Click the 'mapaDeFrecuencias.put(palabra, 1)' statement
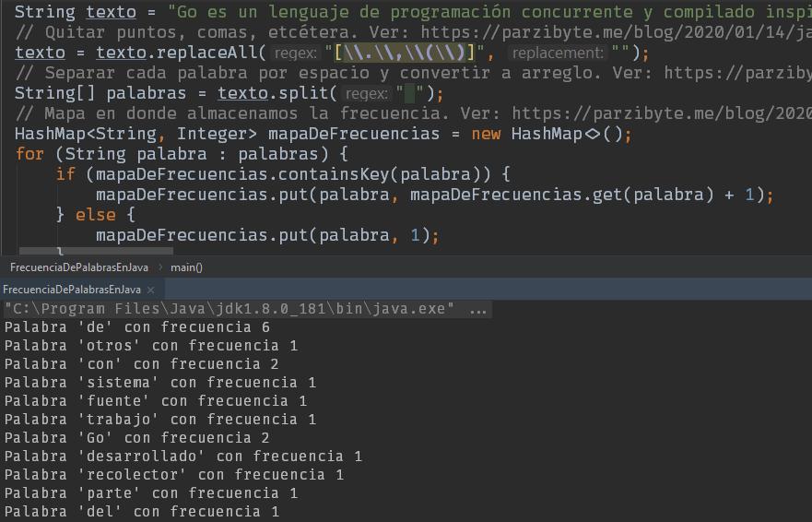The image size is (812, 522). point(267,235)
